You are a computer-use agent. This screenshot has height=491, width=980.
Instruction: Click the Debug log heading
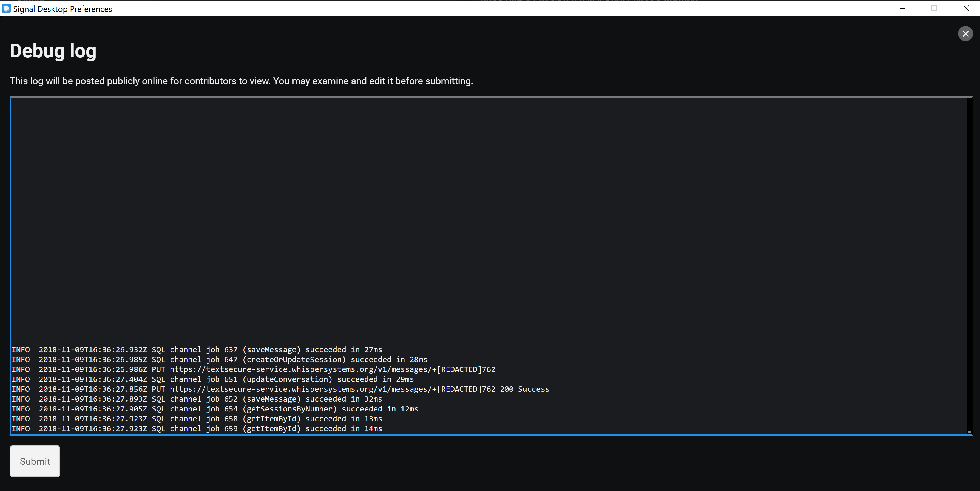pos(53,51)
